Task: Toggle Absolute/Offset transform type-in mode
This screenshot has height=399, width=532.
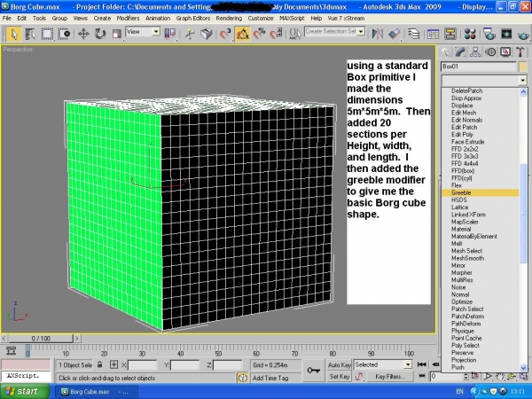Action: click(114, 364)
